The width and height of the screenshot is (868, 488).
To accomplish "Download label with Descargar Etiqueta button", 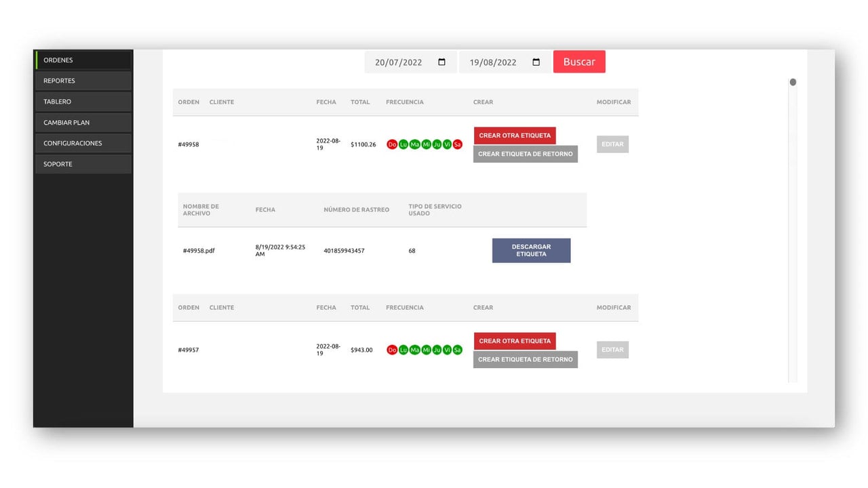I will click(x=531, y=251).
